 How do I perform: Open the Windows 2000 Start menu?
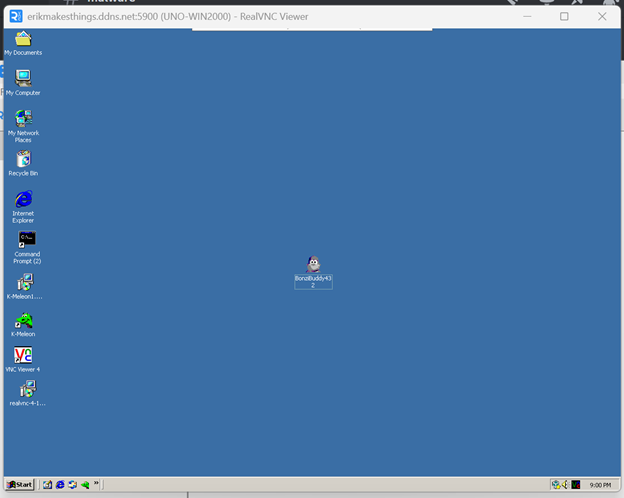tap(20, 484)
